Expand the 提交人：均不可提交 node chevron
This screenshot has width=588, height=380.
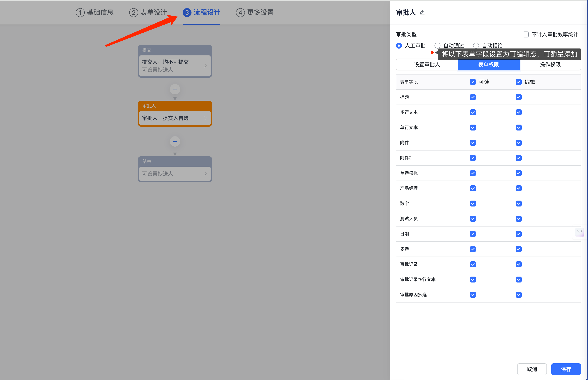(x=206, y=66)
